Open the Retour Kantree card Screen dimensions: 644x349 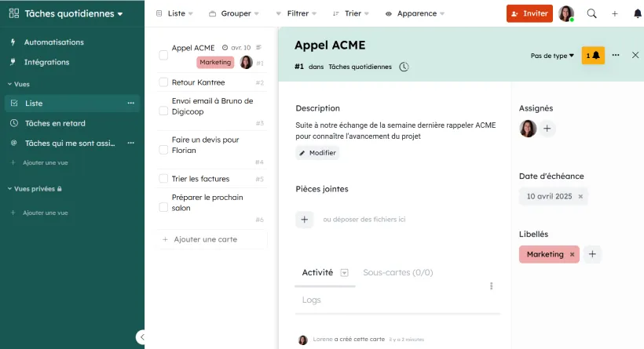click(198, 82)
